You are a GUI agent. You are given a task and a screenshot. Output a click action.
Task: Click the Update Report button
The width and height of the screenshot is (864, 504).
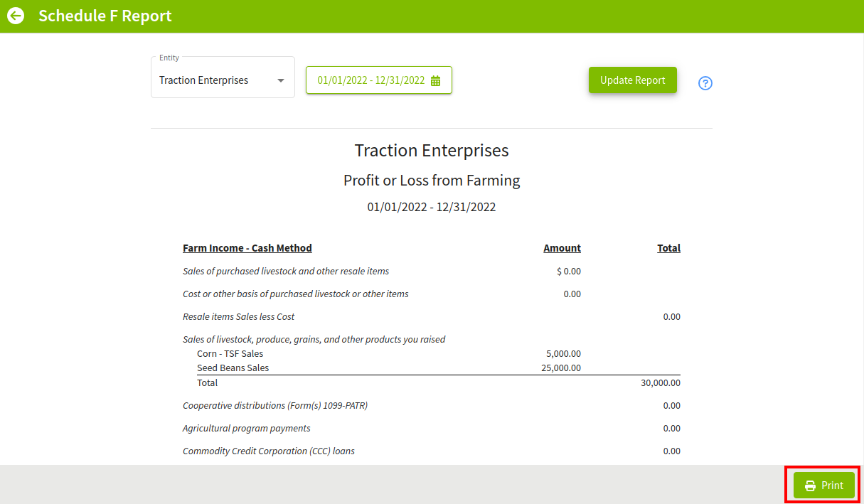pyautogui.click(x=633, y=80)
